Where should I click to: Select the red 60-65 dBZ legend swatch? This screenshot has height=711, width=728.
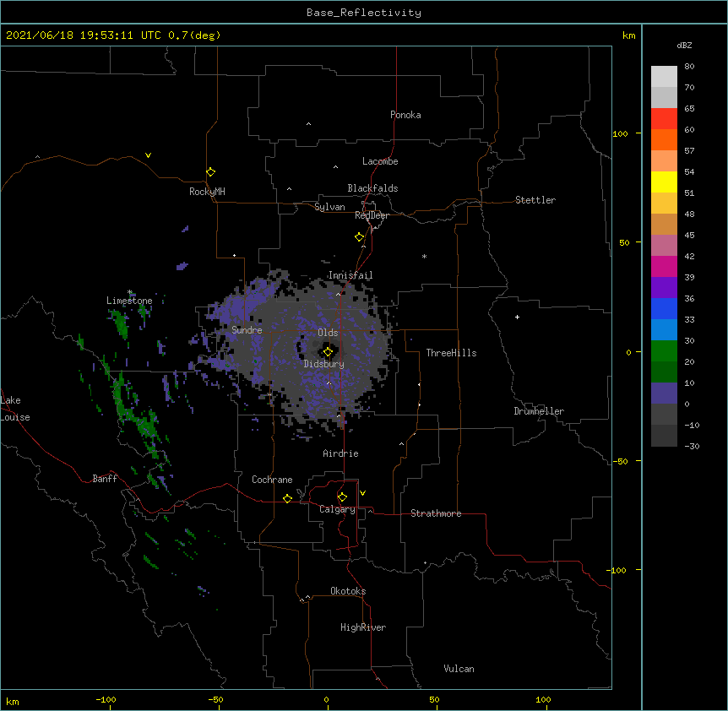(x=664, y=119)
